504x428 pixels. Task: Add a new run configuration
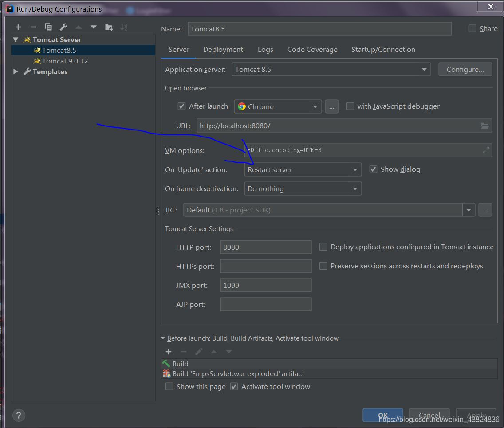click(x=18, y=27)
